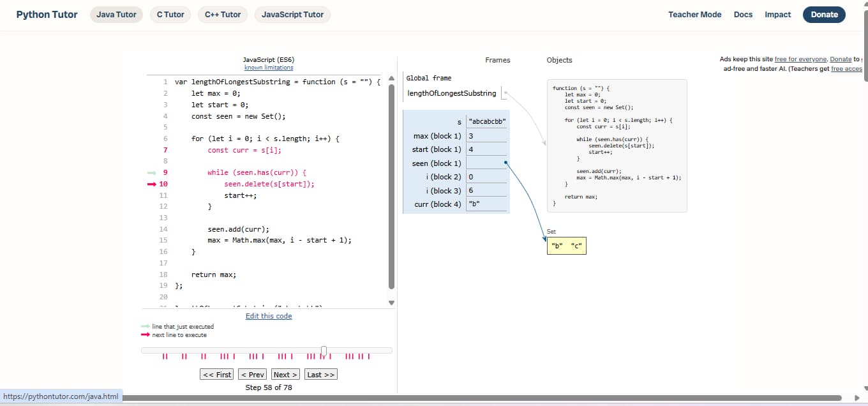
Task: Click line number 10 in the gutter
Action: (x=163, y=184)
